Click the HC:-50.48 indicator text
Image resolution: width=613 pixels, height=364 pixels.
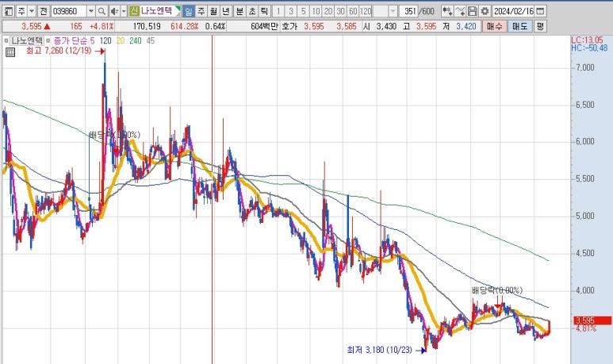[x=589, y=48]
